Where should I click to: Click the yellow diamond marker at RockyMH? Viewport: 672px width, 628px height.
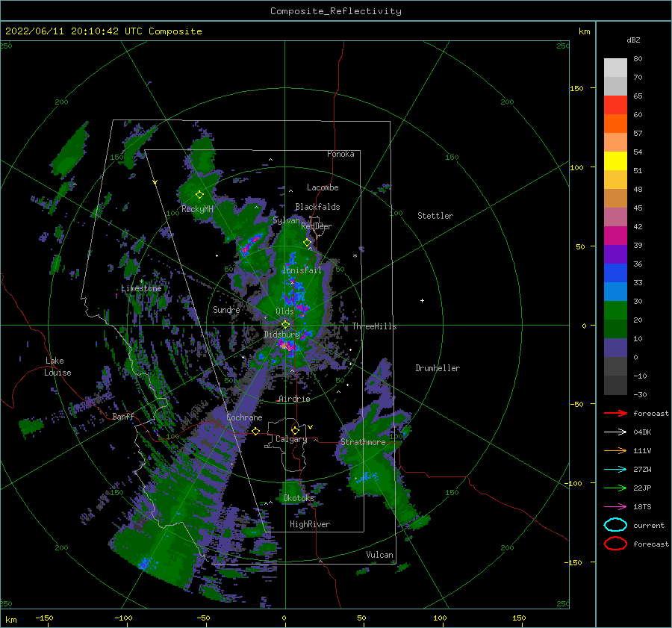pos(199,195)
